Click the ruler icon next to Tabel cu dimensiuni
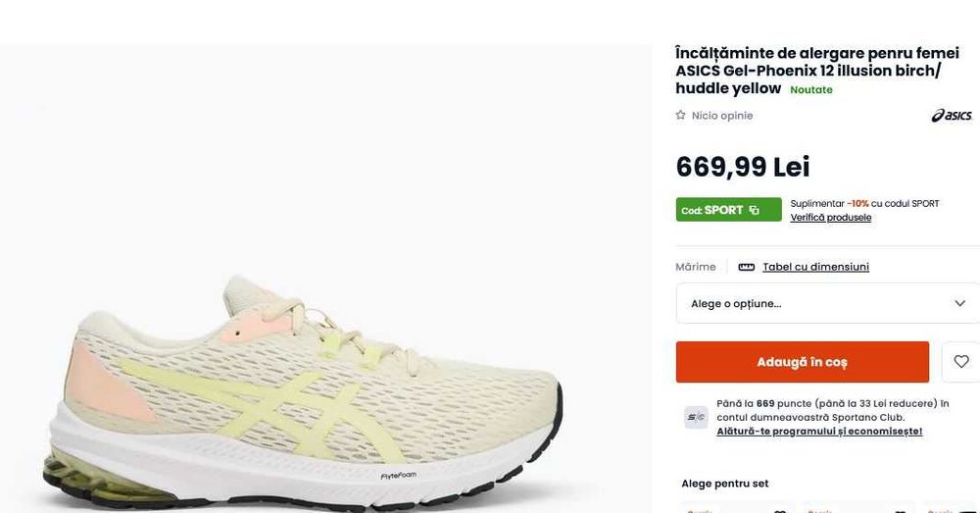The width and height of the screenshot is (980, 513). tap(746, 267)
